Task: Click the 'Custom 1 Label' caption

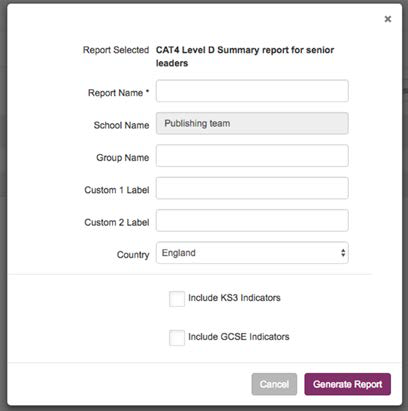Action: 117,190
